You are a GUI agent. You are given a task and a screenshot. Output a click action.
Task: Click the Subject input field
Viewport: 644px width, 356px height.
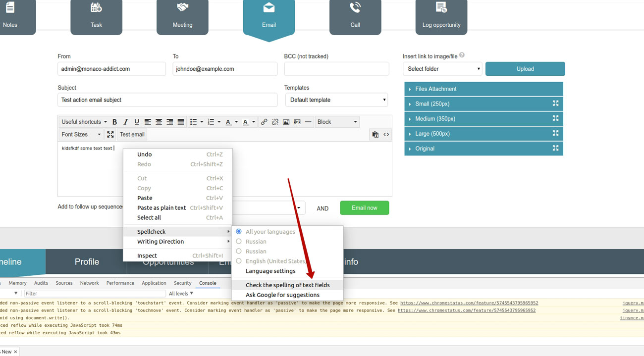click(x=167, y=100)
